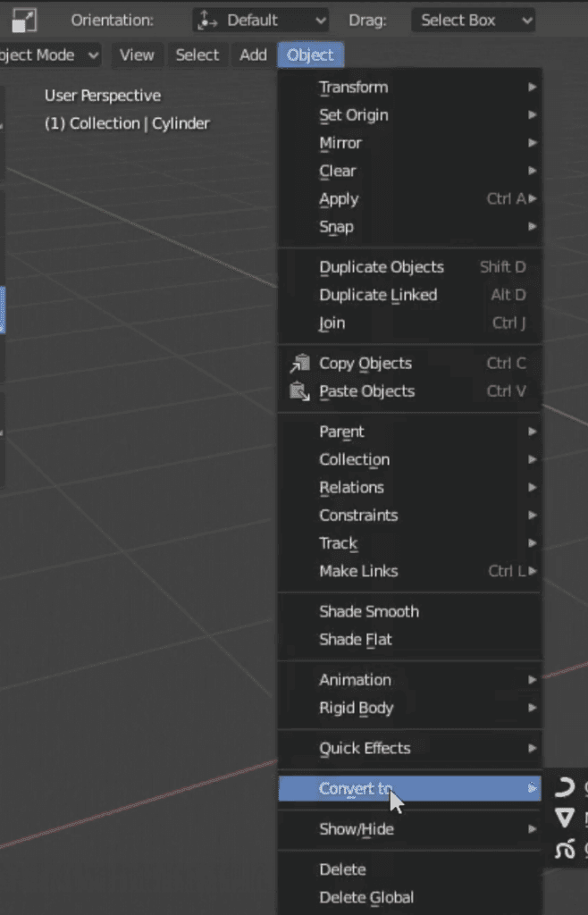The image size is (588, 915).
Task: Select the grease pencil icon in submenu
Action: pos(564,849)
